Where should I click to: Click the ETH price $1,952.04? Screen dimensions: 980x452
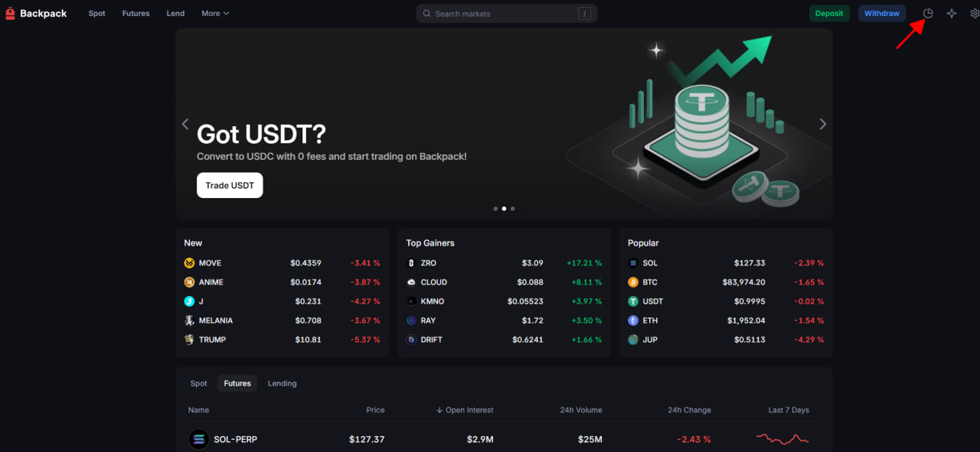coord(746,320)
